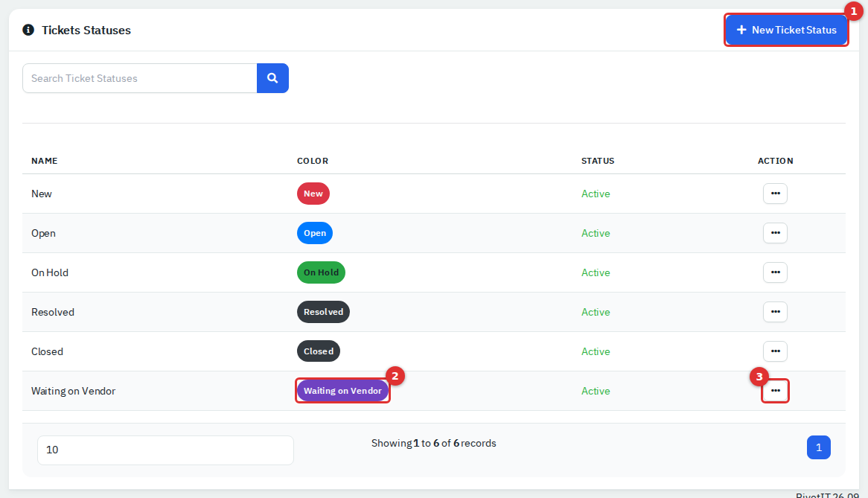Click the New Ticket Status button

point(786,30)
